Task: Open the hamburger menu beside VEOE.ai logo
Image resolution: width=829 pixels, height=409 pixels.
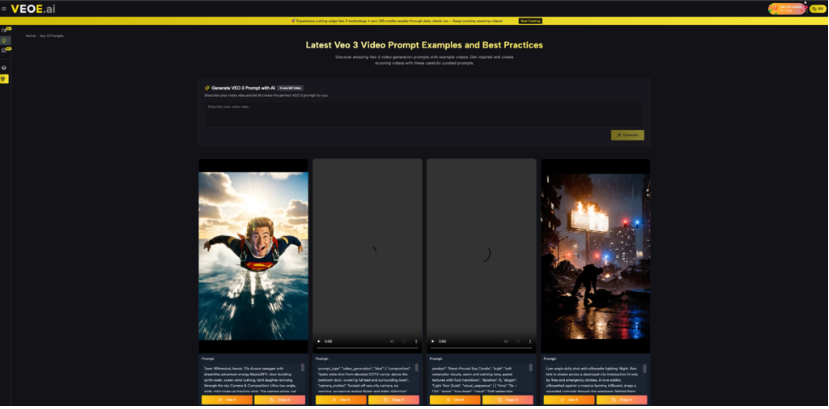Action: (x=4, y=8)
